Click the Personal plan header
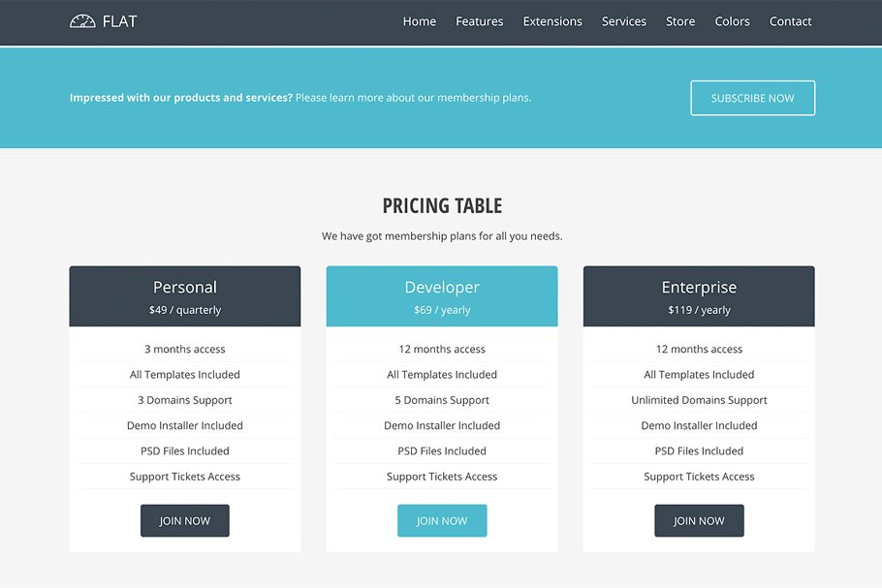This screenshot has height=588, width=882. coord(185,296)
